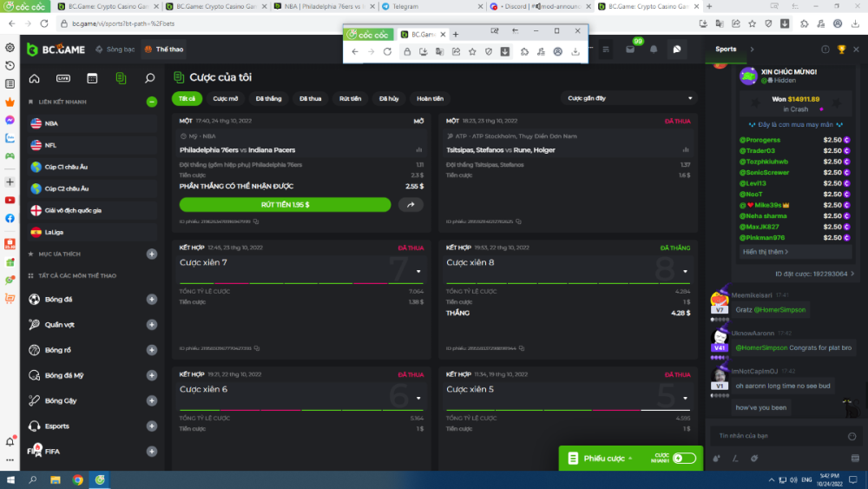Toggle the Cược nhanh quick bet switch
Image resolution: width=868 pixels, height=489 pixels.
click(683, 458)
